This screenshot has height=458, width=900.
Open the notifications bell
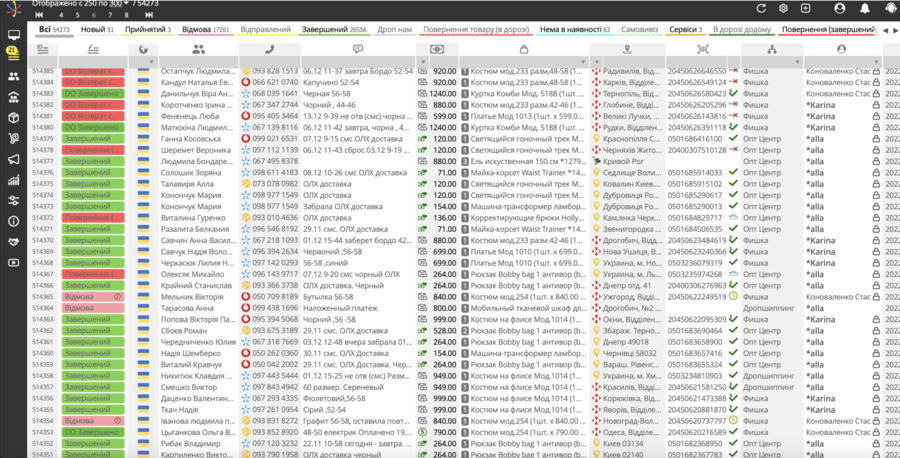click(x=865, y=8)
